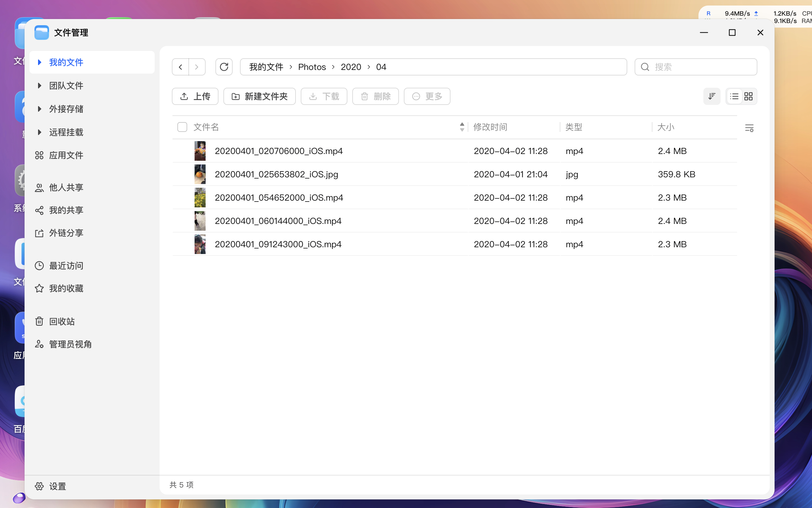
Task: Click the 新建文件夹 button
Action: coord(259,96)
